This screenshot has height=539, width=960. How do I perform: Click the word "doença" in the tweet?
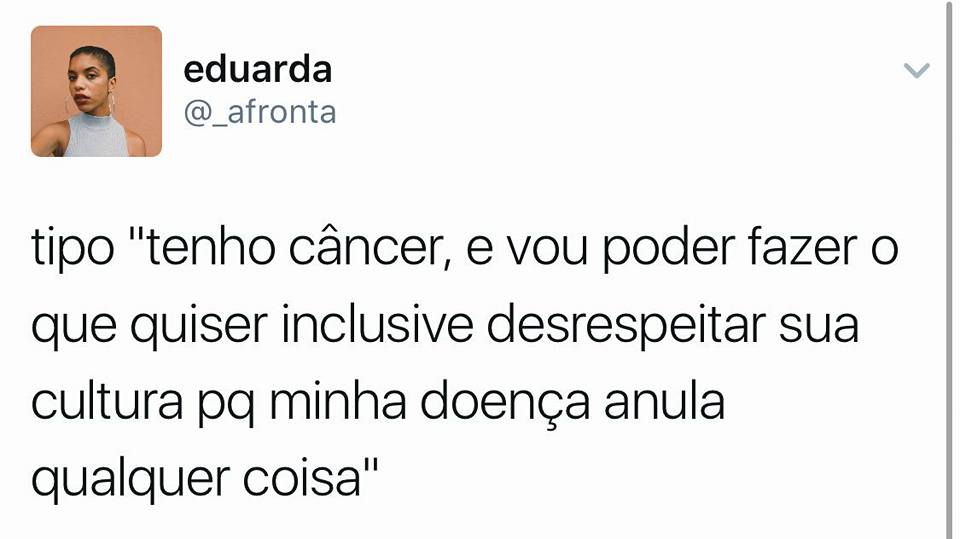click(505, 404)
